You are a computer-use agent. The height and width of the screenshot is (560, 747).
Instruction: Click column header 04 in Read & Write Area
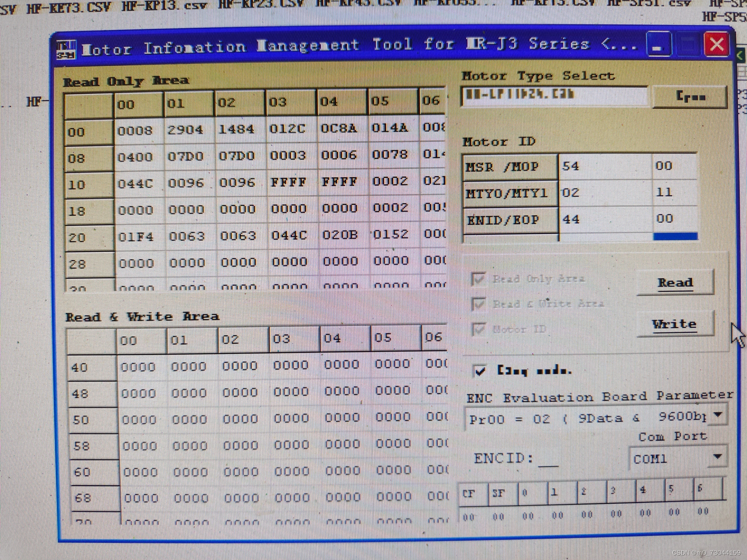[x=345, y=339]
